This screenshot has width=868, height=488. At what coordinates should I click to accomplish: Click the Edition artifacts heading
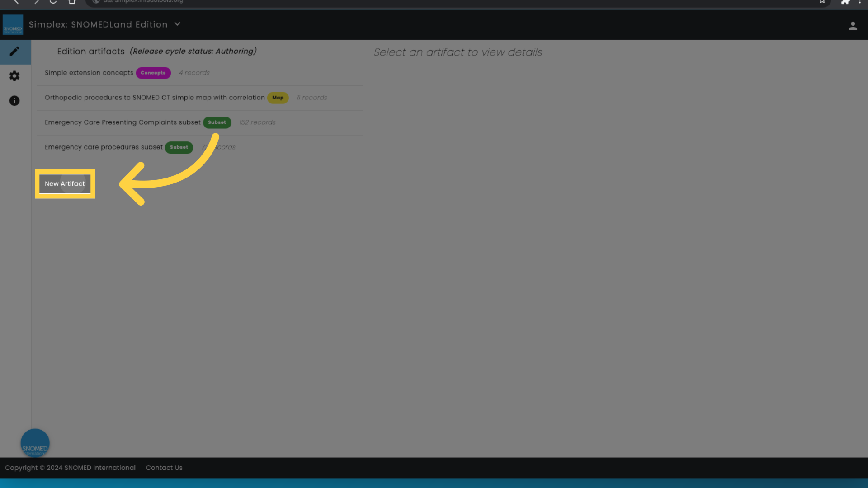(x=91, y=52)
